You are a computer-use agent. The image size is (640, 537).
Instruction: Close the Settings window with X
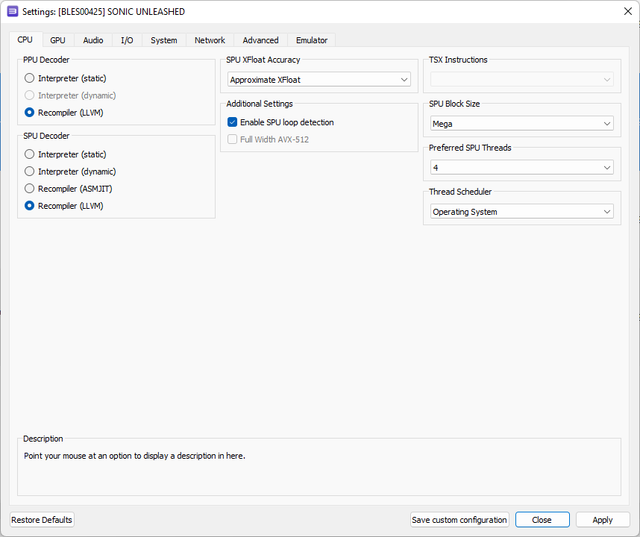pos(628,11)
